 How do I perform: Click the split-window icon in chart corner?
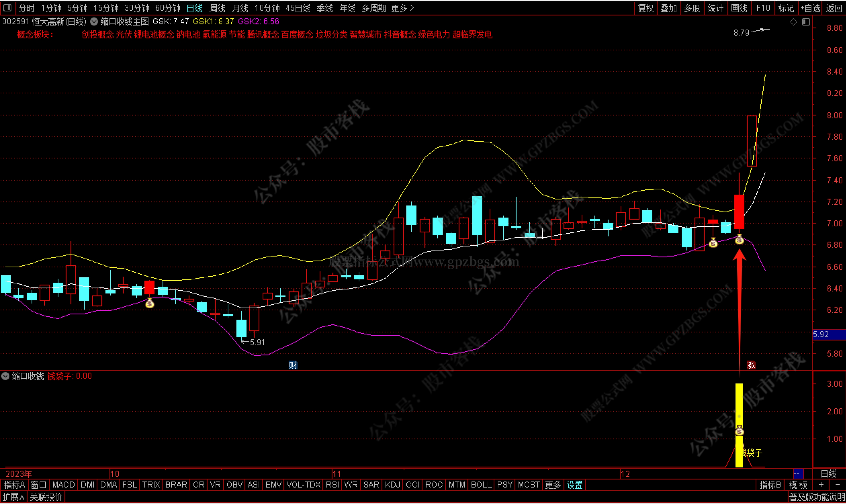click(x=806, y=22)
